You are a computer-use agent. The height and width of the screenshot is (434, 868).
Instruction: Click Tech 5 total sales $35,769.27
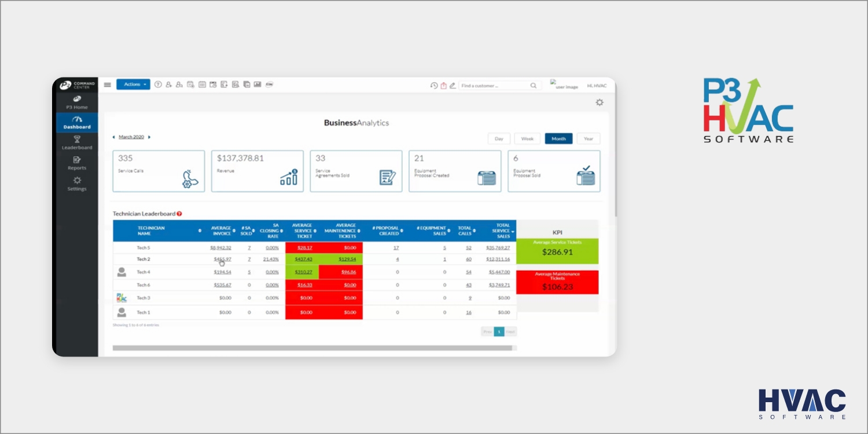click(x=498, y=248)
